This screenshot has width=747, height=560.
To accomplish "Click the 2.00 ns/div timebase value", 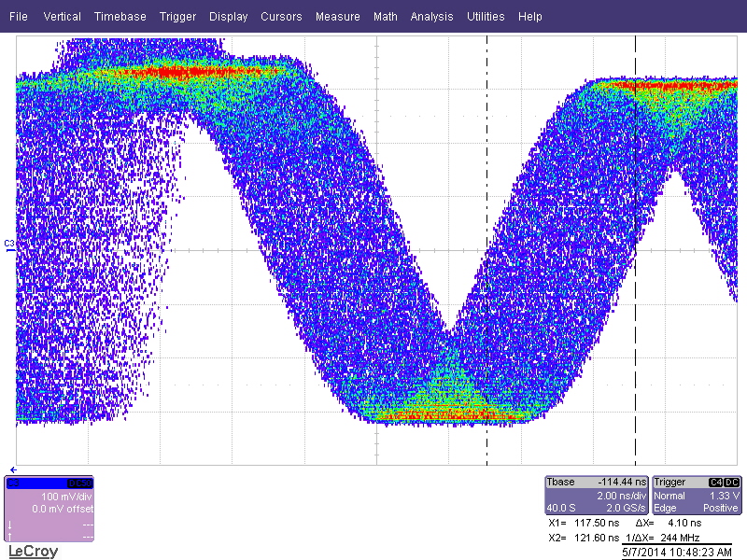I will click(x=621, y=496).
